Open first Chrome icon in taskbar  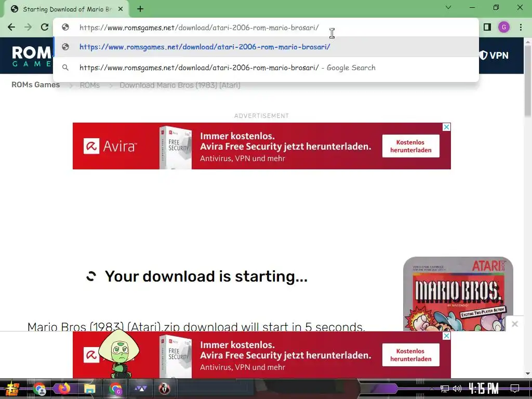[39, 389]
